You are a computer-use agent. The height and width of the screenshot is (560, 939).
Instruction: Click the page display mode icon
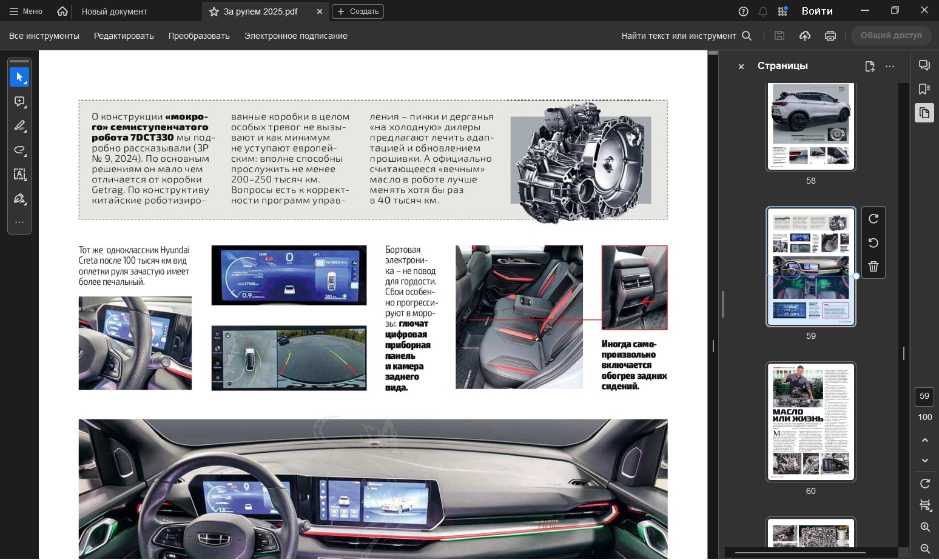[925, 505]
